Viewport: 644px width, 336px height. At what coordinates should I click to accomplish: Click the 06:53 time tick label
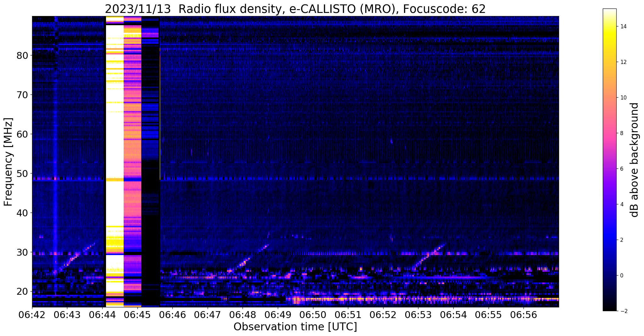pyautogui.click(x=418, y=315)
